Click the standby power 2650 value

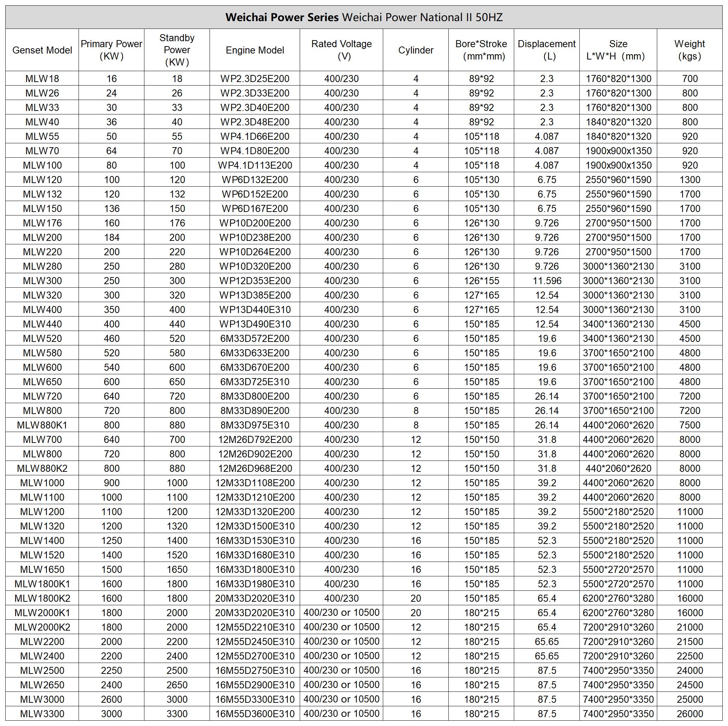click(177, 685)
